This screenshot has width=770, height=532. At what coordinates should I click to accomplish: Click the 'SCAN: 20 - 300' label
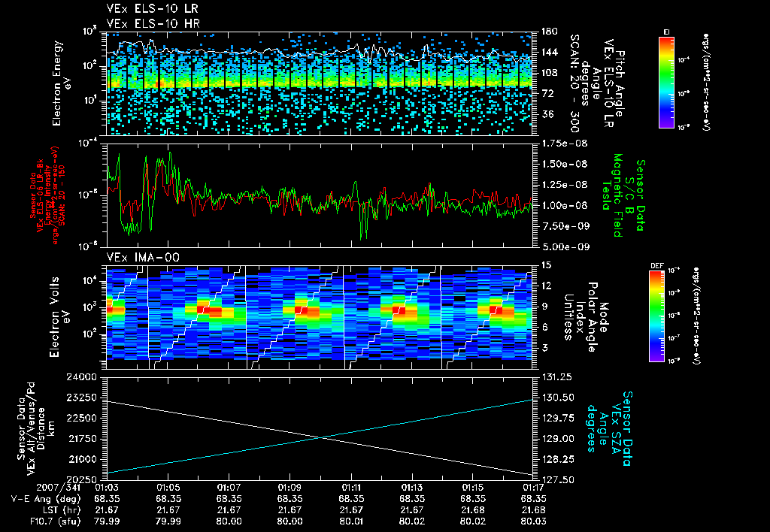575,83
